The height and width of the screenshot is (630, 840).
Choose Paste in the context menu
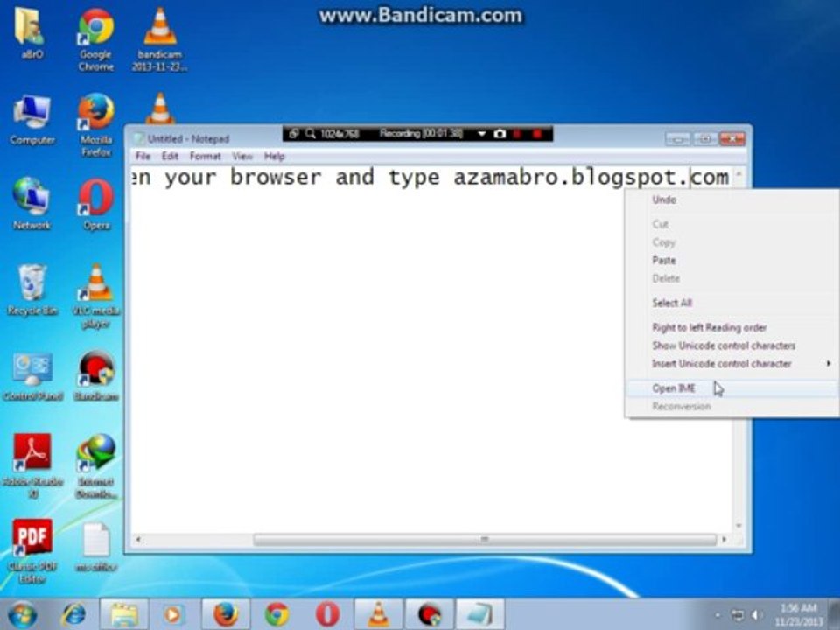tap(731, 261)
